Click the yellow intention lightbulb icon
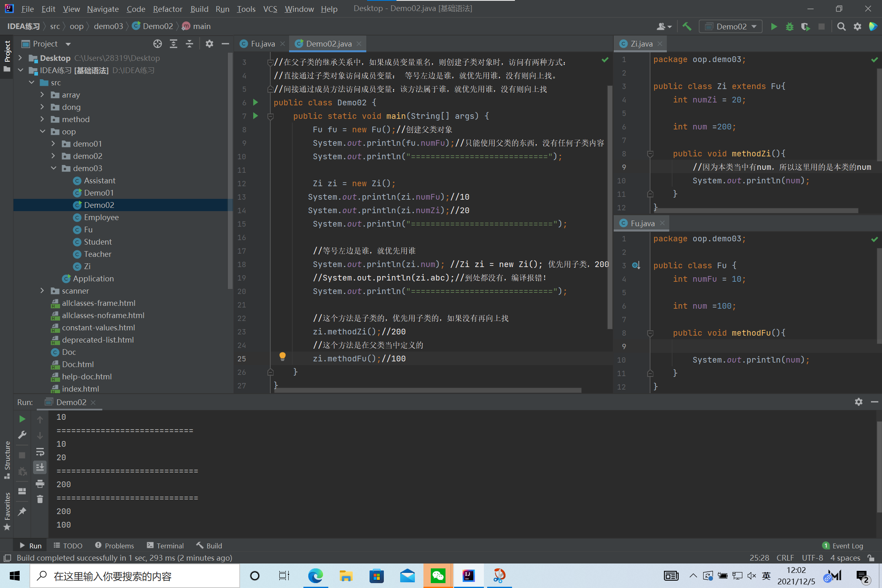 (282, 356)
